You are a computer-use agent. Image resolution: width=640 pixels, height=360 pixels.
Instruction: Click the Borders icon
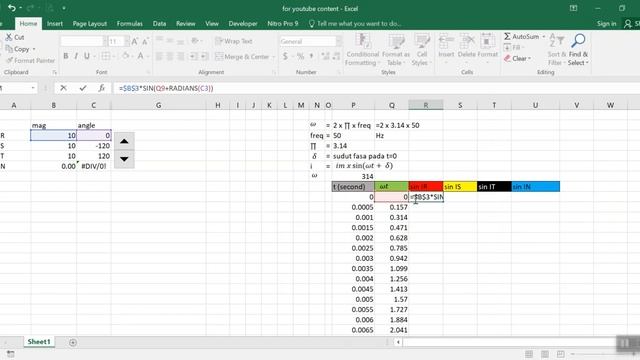tap(106, 56)
